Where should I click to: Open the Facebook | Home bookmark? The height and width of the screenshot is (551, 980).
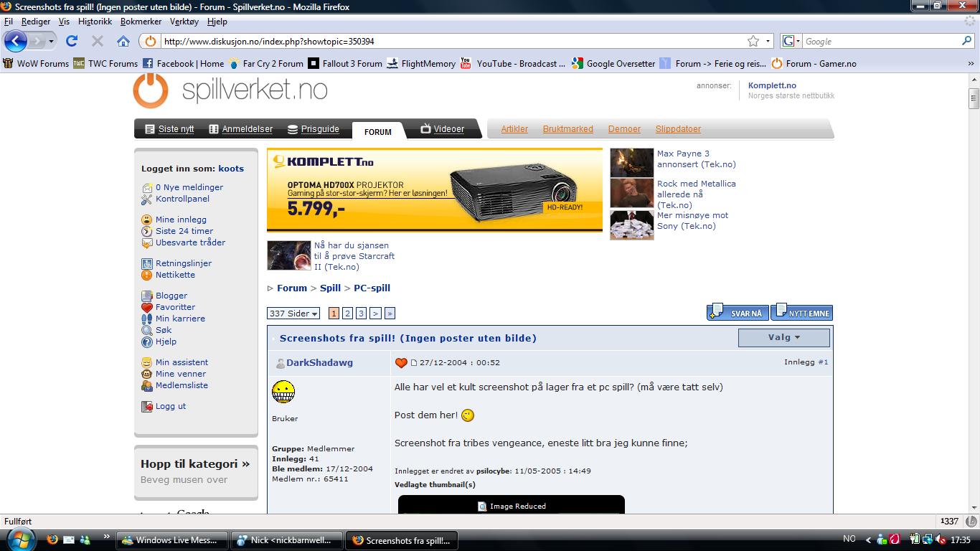183,63
